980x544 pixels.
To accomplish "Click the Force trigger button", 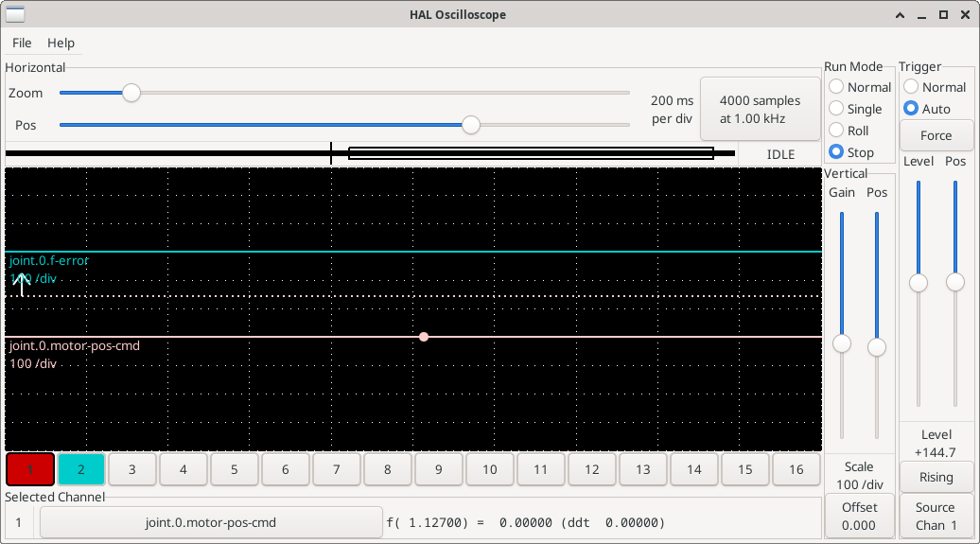I will coord(936,135).
